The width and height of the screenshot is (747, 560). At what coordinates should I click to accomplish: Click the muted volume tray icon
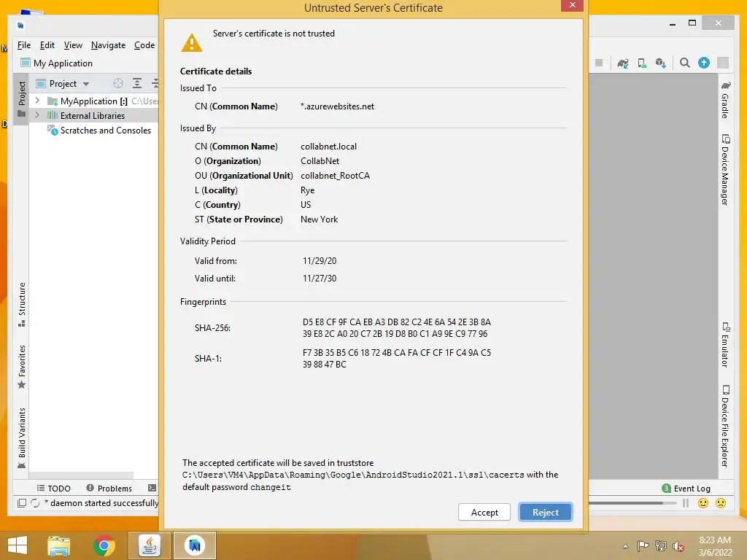pos(678,546)
